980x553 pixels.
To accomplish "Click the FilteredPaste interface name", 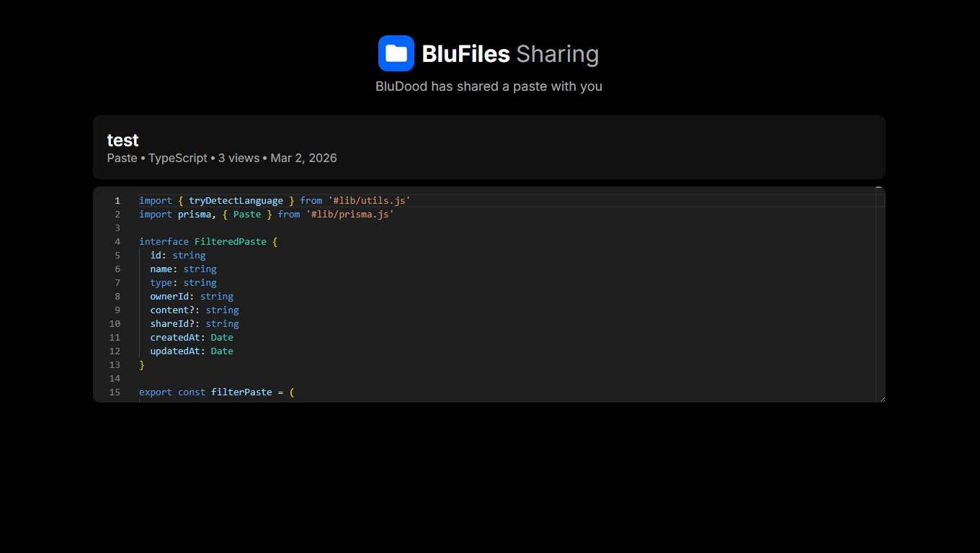I will [230, 242].
